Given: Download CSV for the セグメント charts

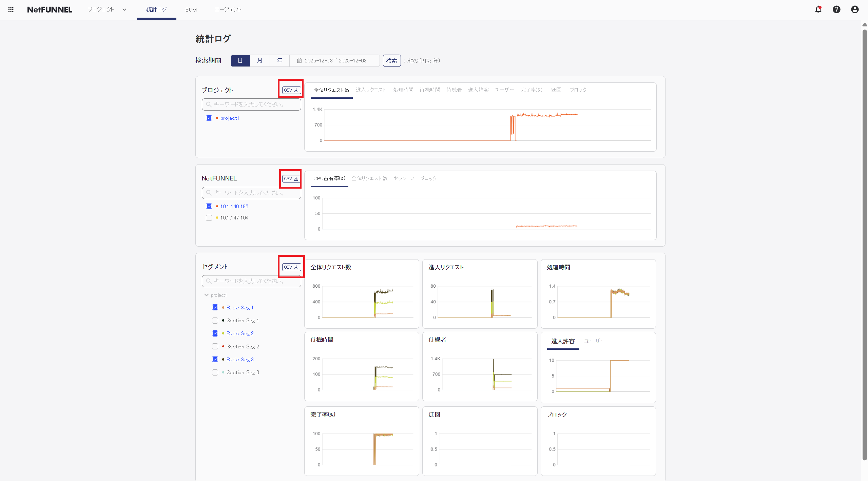Looking at the screenshot, I should point(291,267).
